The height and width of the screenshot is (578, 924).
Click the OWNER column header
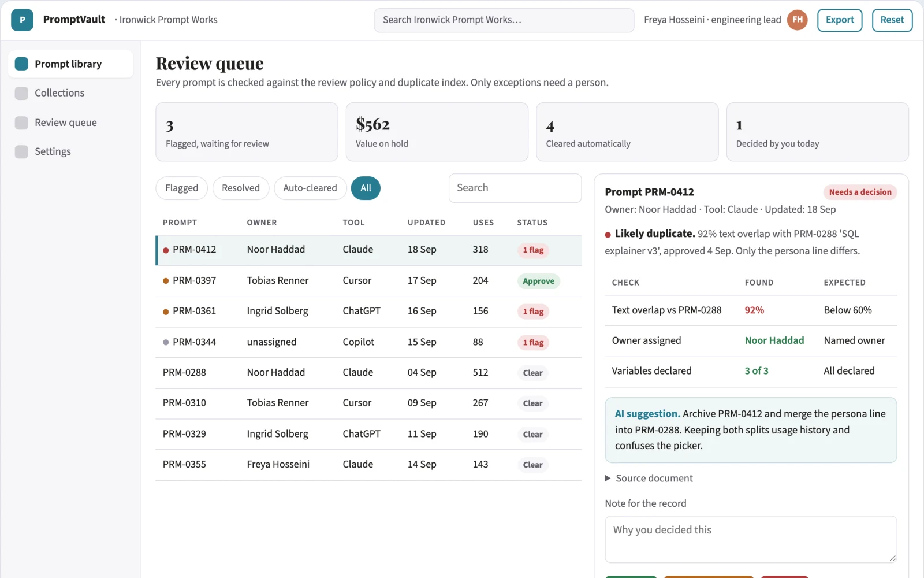(262, 223)
